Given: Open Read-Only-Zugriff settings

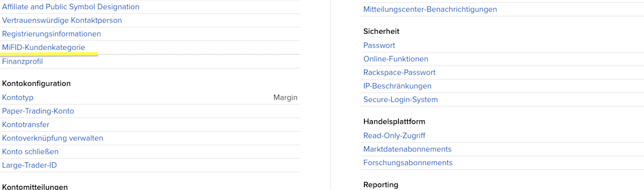Looking at the screenshot, I should (x=394, y=136).
